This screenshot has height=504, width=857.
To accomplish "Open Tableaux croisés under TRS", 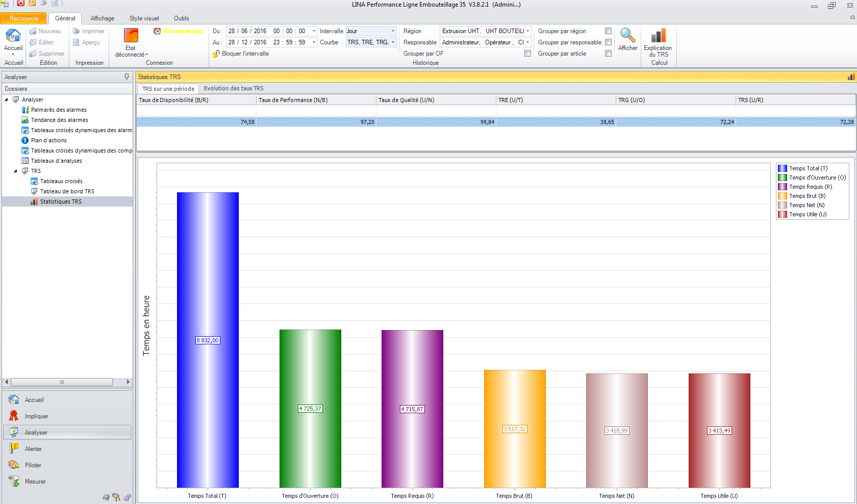I will tap(61, 181).
